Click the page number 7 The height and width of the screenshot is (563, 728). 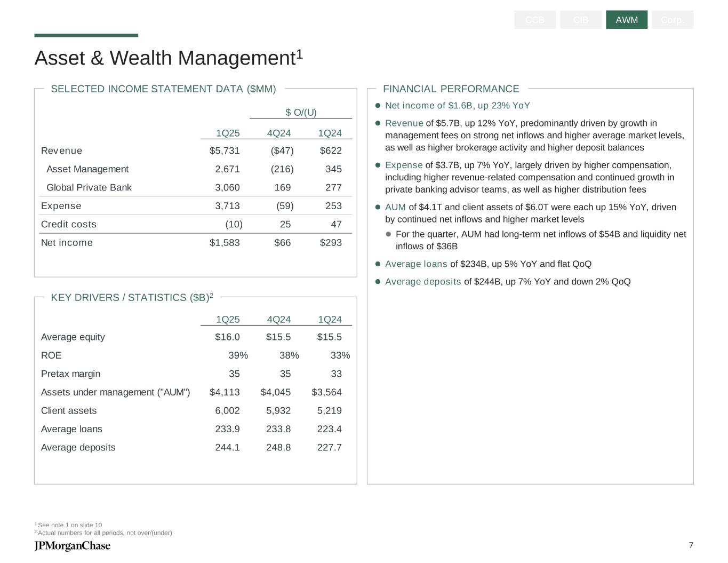[x=691, y=545]
